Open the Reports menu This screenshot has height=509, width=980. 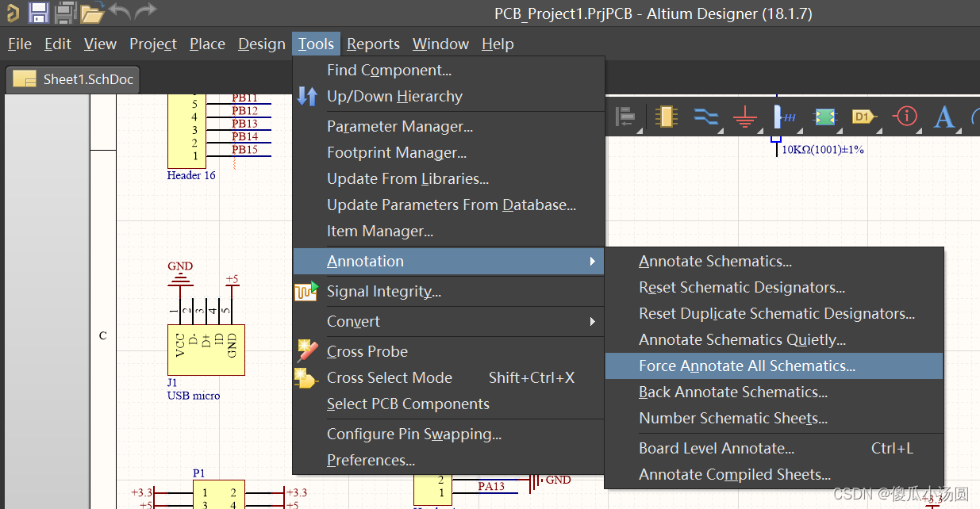point(373,44)
